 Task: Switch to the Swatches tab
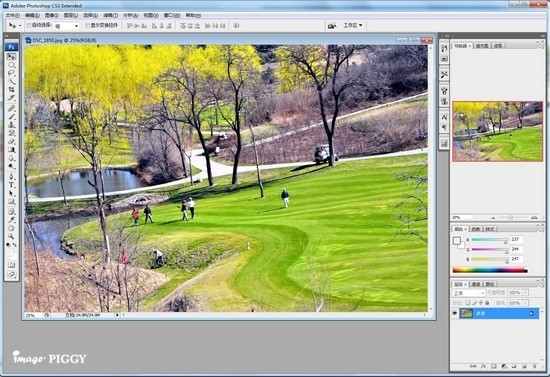click(476, 229)
